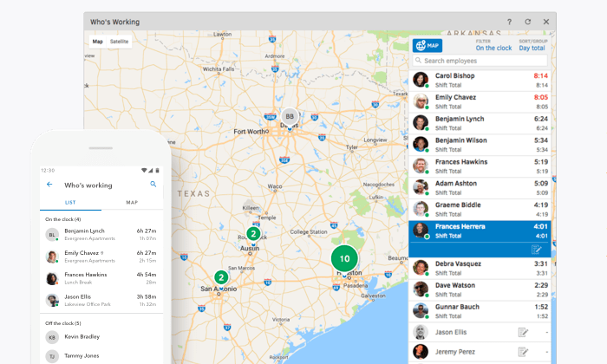Tap Frances Hawkins on the phone list
The image size is (607, 364).
[x=101, y=278]
